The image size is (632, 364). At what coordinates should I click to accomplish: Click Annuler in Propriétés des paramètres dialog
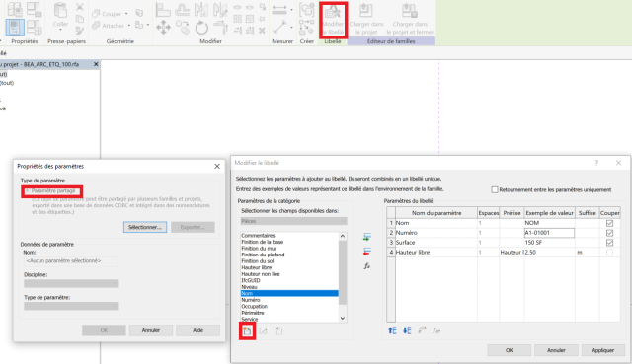point(151,330)
